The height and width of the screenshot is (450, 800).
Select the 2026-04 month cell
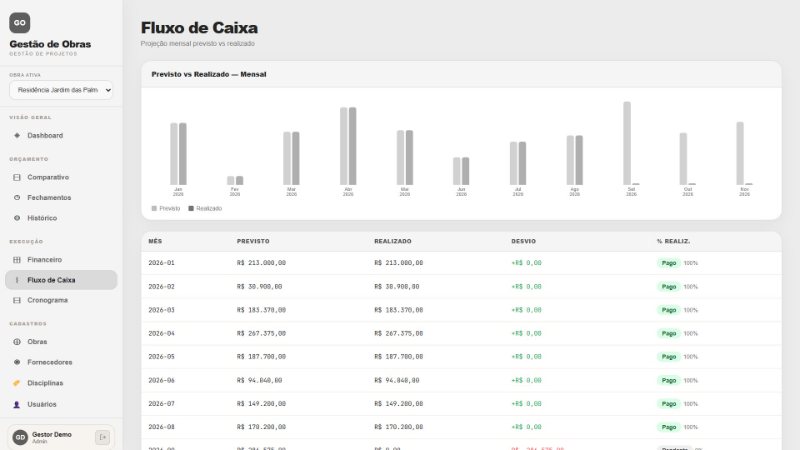[161, 333]
